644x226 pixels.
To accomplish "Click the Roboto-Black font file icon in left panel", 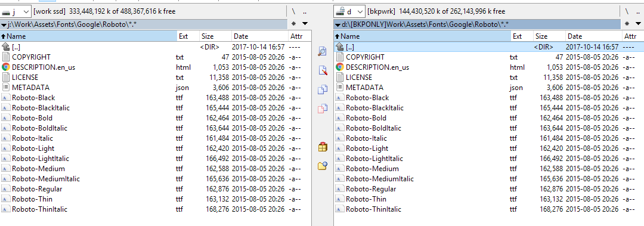I will pos(6,97).
